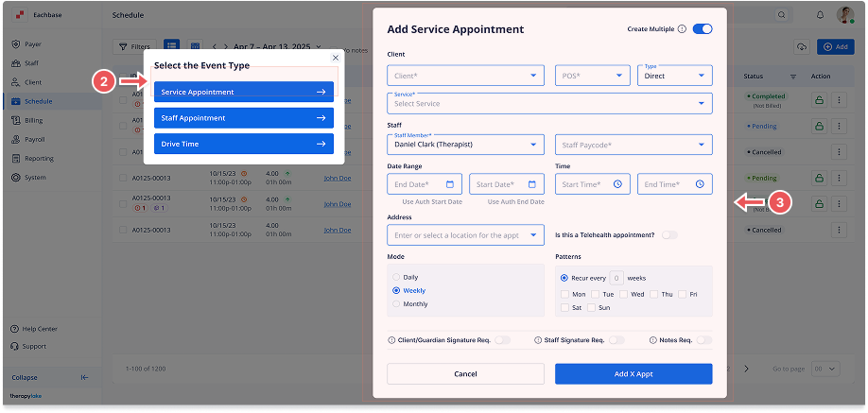Check the Wed checkbox

pyautogui.click(x=623, y=294)
